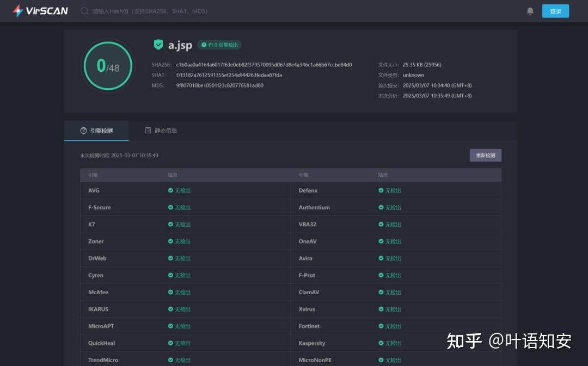This screenshot has height=366, width=588.
Task: Click the file type unknown value
Action: coord(413,75)
